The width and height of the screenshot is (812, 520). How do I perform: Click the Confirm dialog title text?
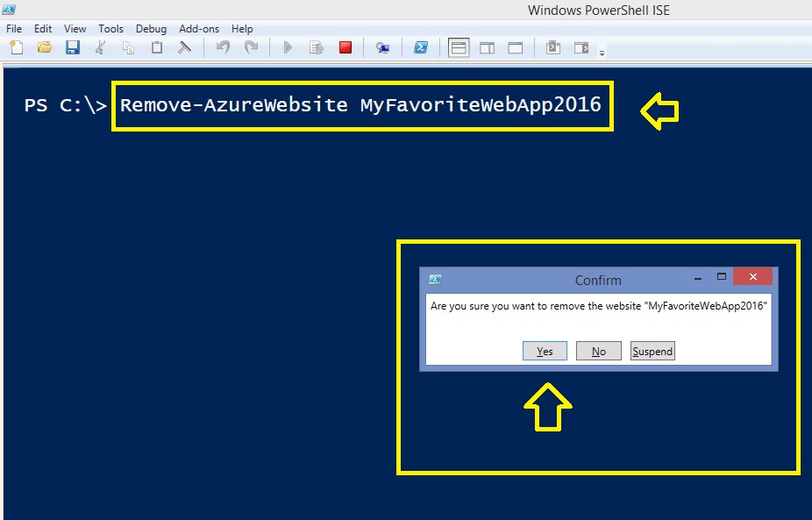[x=598, y=281]
